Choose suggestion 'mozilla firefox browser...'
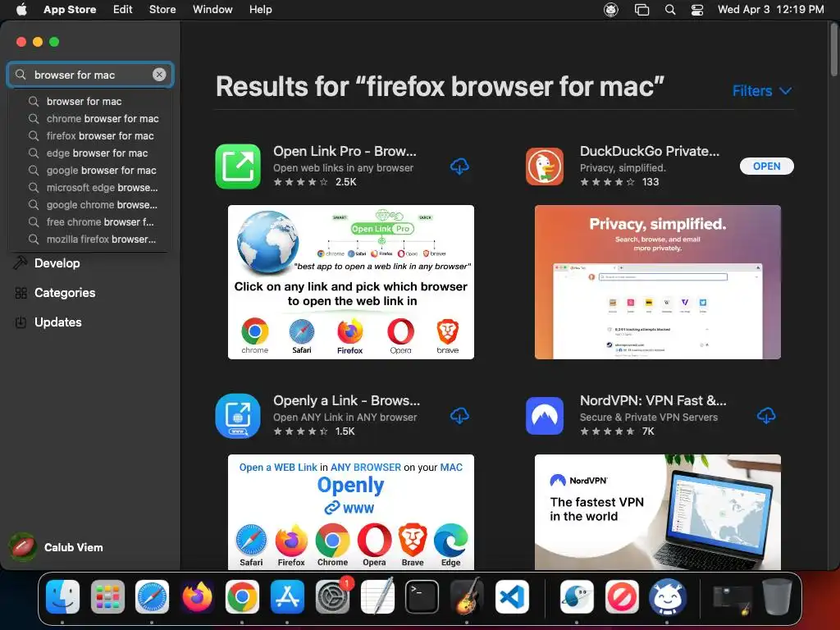The width and height of the screenshot is (840, 630). click(x=91, y=240)
